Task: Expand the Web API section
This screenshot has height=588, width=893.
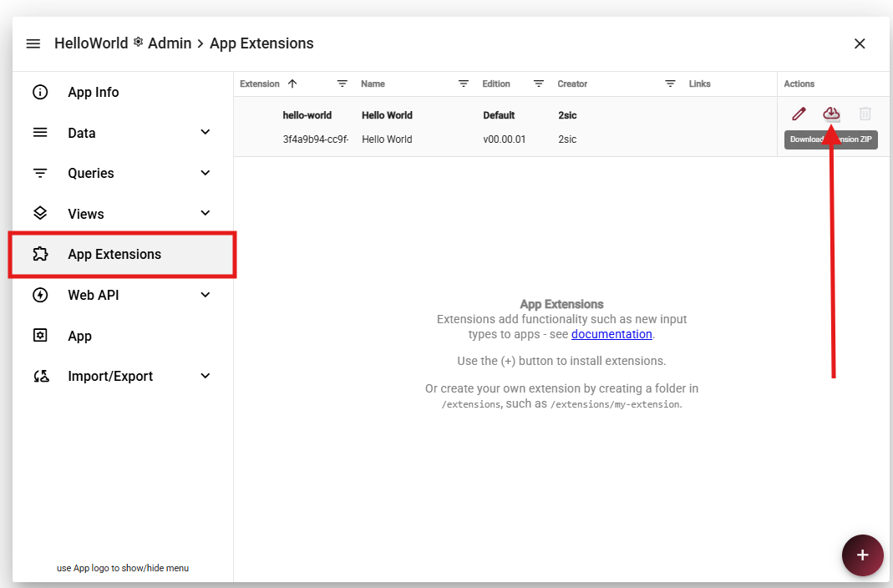Action: coord(205,295)
